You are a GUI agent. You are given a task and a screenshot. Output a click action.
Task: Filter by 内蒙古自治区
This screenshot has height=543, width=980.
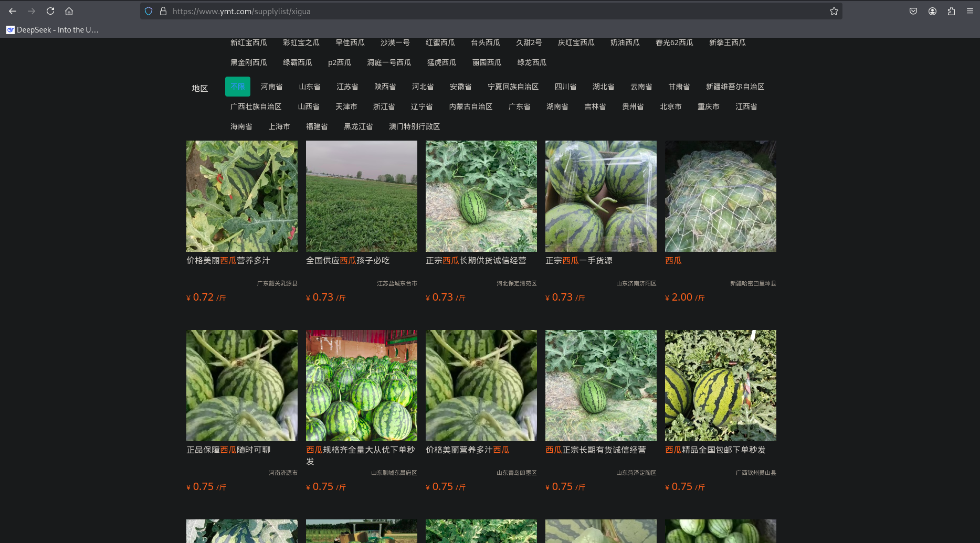click(471, 107)
